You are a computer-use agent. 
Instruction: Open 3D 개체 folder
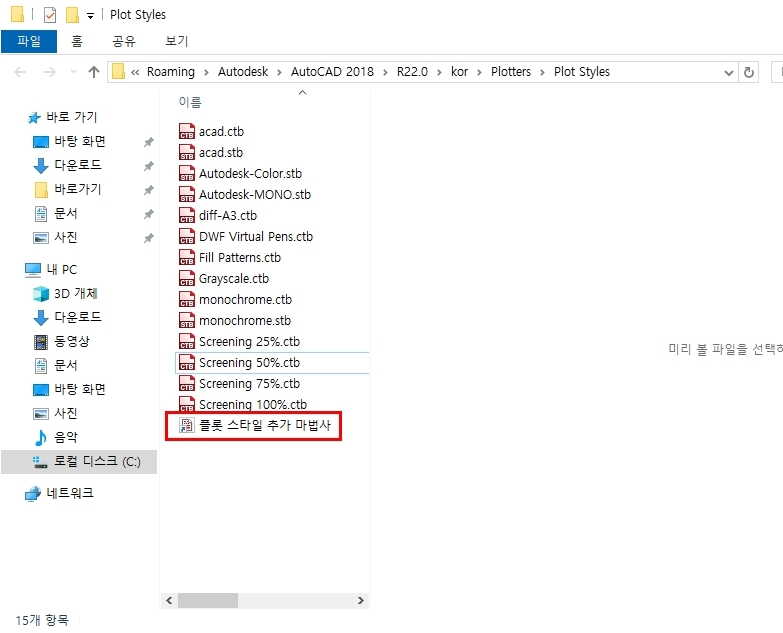pos(65,294)
